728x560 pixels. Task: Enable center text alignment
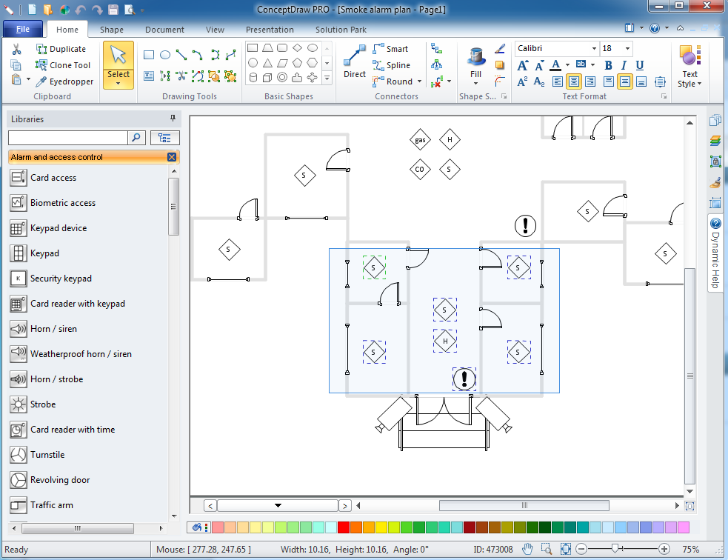pyautogui.click(x=575, y=81)
